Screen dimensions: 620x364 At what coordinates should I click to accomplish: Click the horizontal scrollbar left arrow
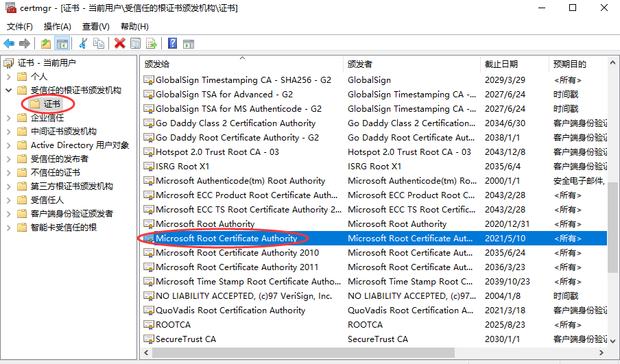(147, 352)
